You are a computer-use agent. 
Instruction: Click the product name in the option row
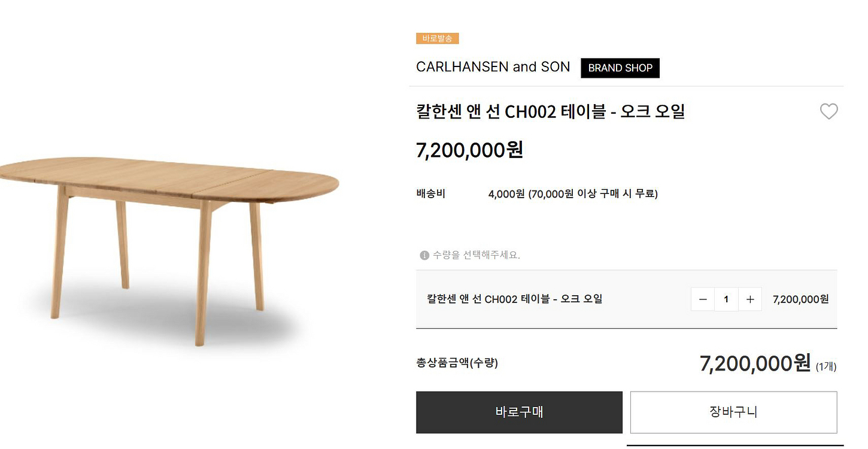514,299
